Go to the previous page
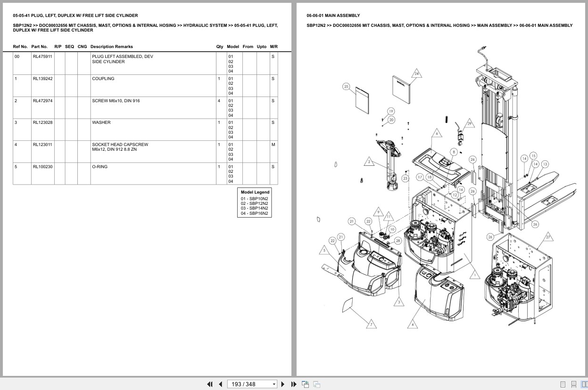 point(220,384)
